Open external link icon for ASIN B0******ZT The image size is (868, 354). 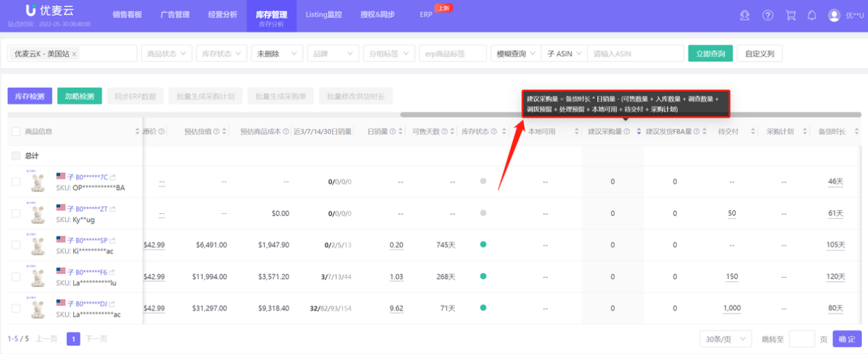click(112, 209)
